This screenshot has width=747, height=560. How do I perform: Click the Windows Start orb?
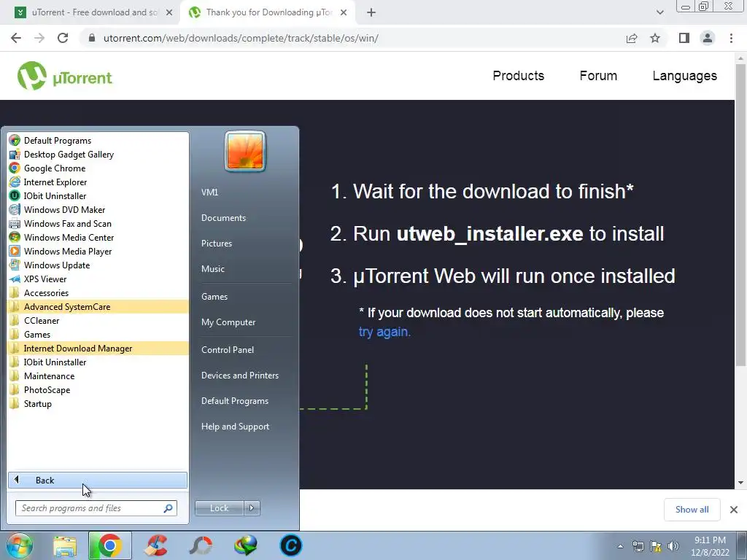pos(19,545)
